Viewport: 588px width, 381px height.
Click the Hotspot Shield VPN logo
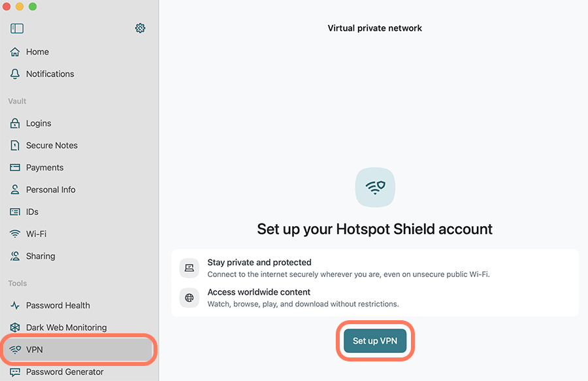tap(375, 188)
